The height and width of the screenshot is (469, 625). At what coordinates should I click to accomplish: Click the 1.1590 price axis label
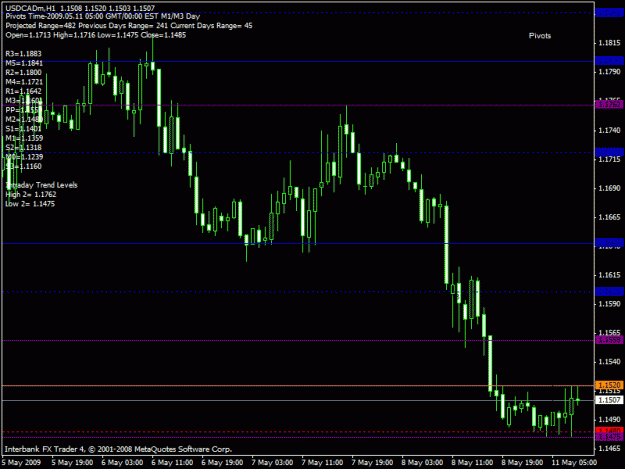(609, 304)
